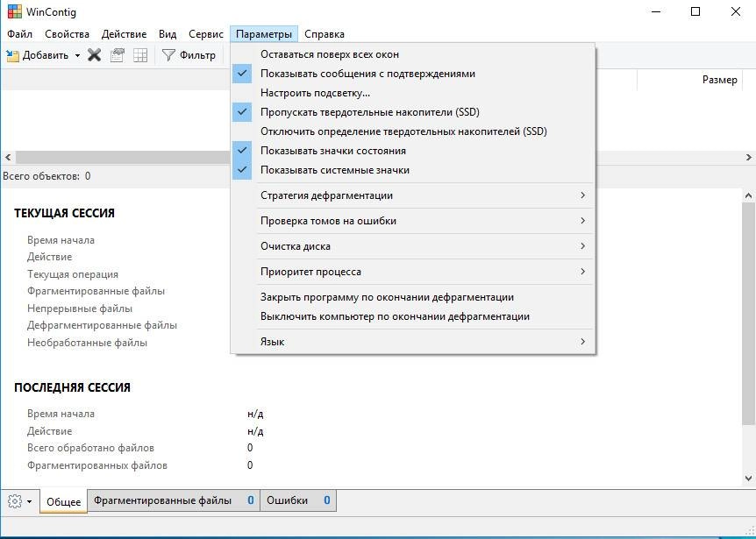Click Всего обработано файлов label

[90, 448]
